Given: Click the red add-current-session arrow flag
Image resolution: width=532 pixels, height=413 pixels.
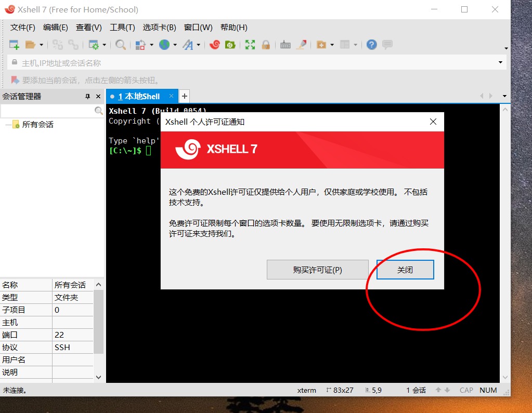Looking at the screenshot, I should click(15, 80).
